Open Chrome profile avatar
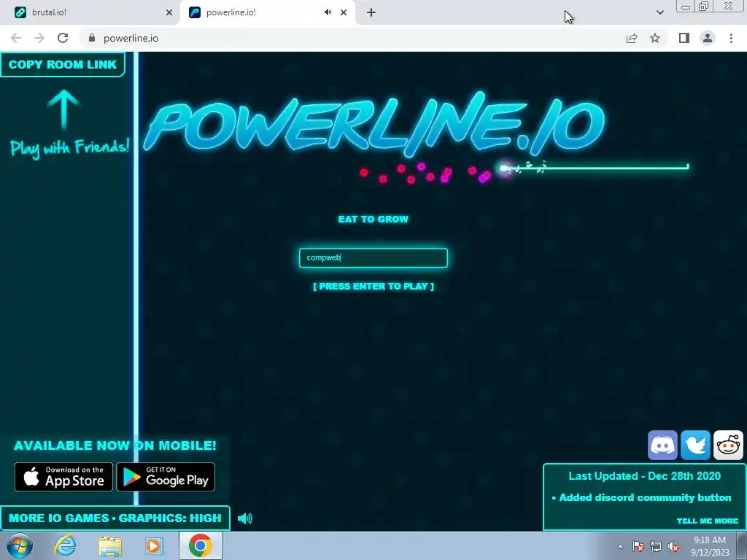The image size is (747, 560). coord(708,38)
